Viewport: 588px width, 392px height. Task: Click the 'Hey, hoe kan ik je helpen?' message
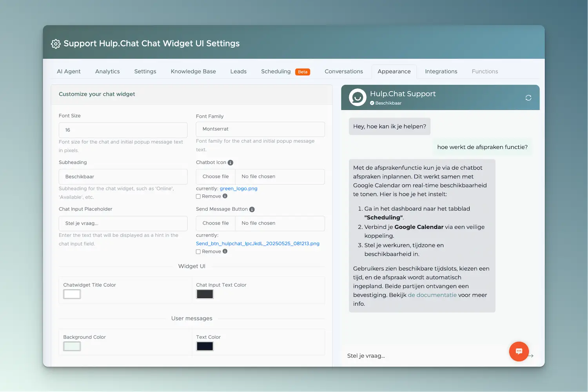coord(390,126)
